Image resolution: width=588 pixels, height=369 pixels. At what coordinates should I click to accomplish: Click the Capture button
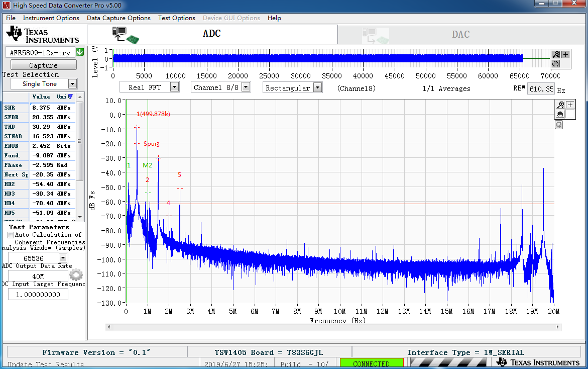44,65
